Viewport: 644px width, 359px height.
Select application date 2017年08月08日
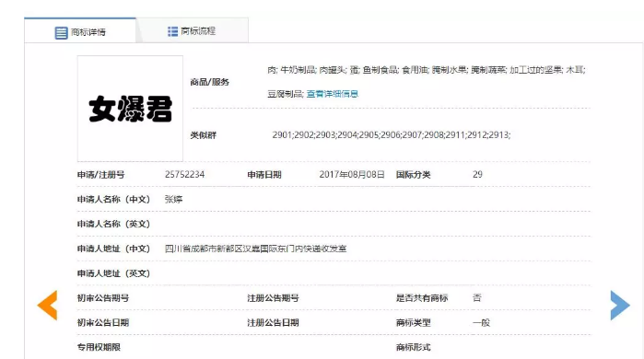coord(352,174)
